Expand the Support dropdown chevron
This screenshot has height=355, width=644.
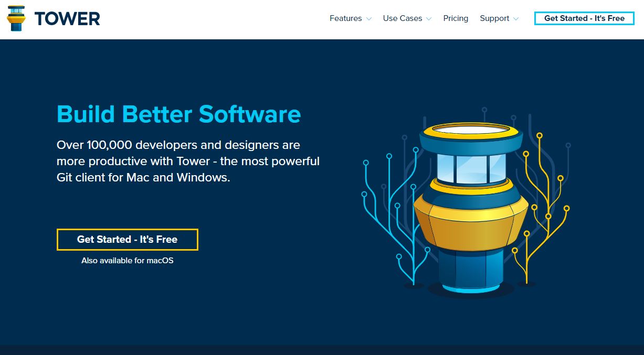pyautogui.click(x=516, y=19)
